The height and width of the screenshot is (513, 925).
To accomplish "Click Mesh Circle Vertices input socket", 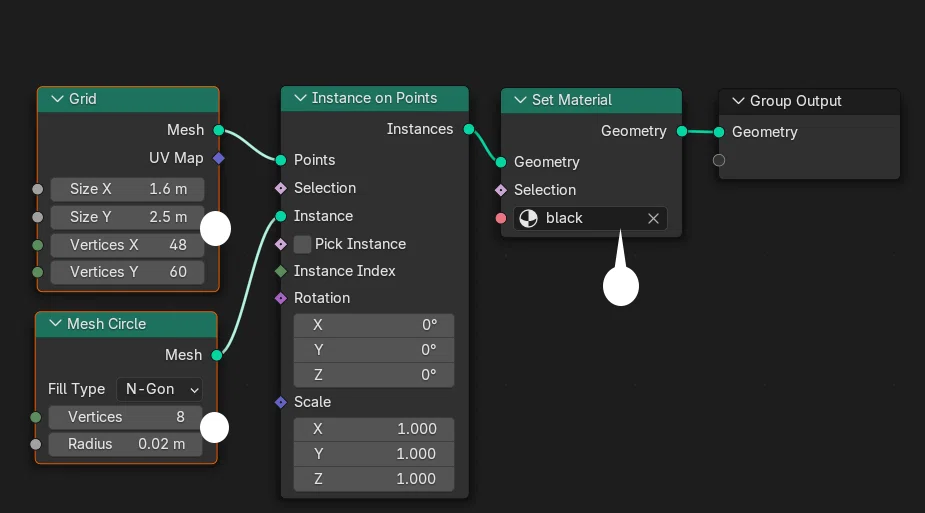I will 36,417.
